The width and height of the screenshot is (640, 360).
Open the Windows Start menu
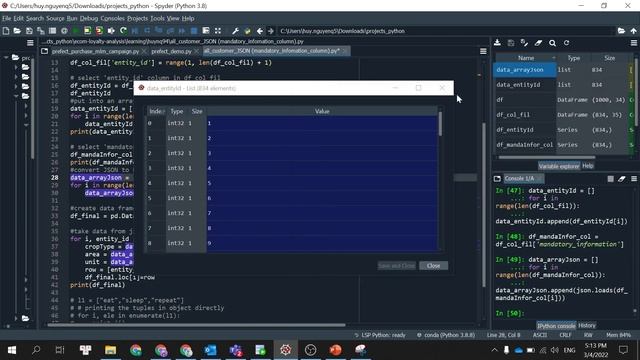coord(11,350)
